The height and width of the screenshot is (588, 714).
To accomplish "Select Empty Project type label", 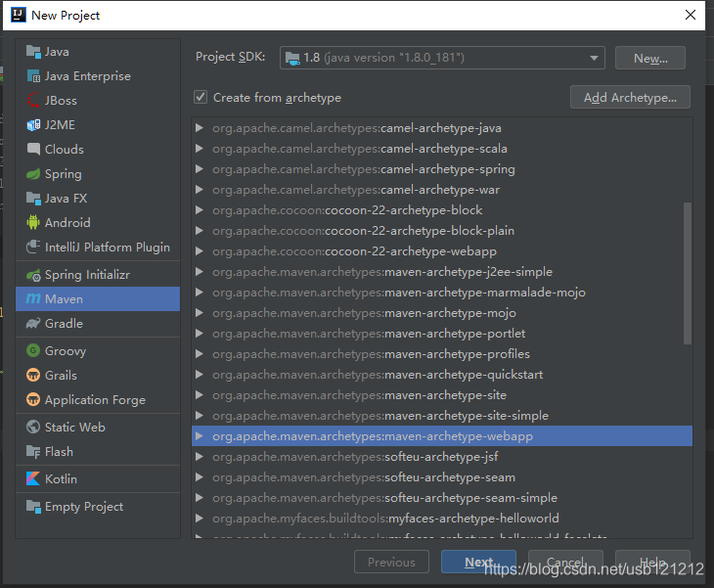I will pyautogui.click(x=84, y=507).
